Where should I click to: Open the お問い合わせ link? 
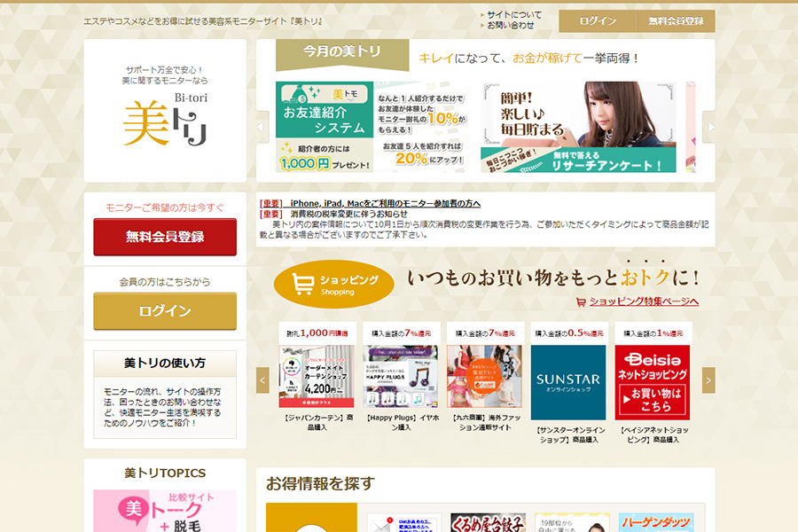point(511,25)
